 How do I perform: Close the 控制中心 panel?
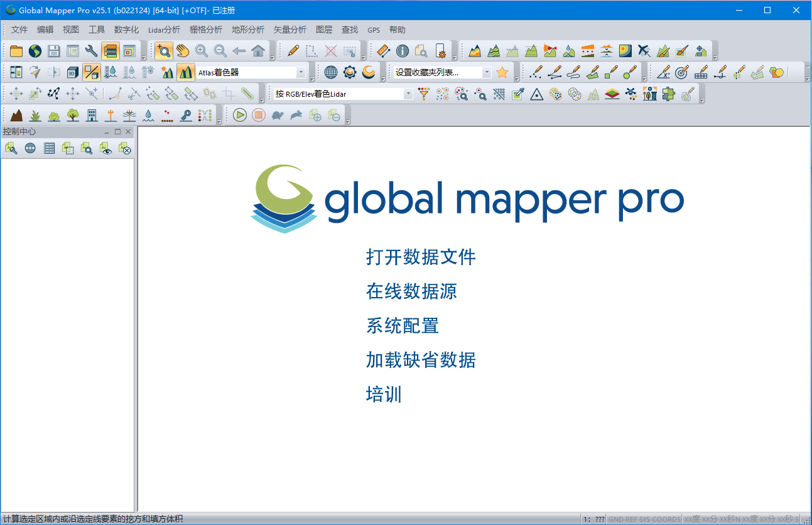pyautogui.click(x=128, y=132)
